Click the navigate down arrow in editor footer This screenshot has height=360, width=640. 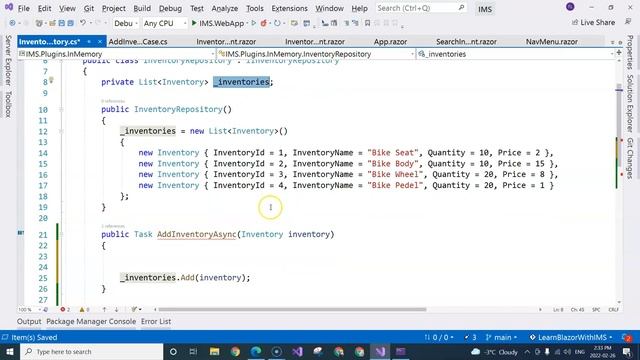coord(116,309)
